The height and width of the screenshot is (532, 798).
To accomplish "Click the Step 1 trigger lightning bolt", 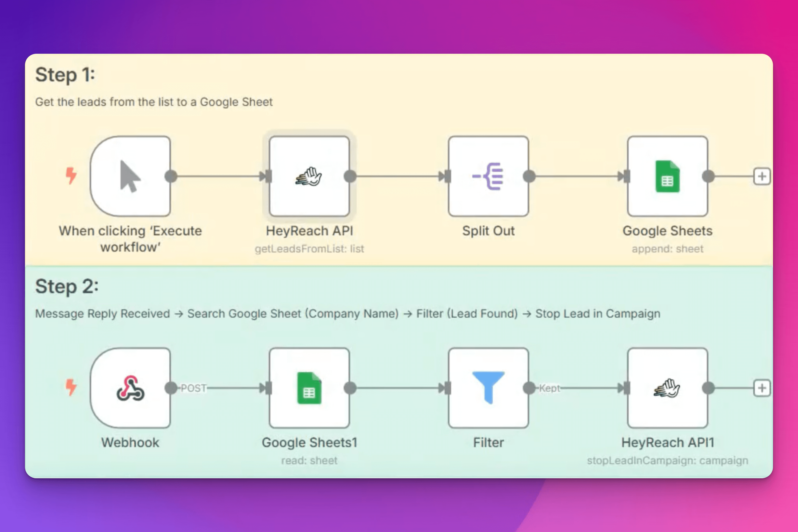I will point(71,175).
